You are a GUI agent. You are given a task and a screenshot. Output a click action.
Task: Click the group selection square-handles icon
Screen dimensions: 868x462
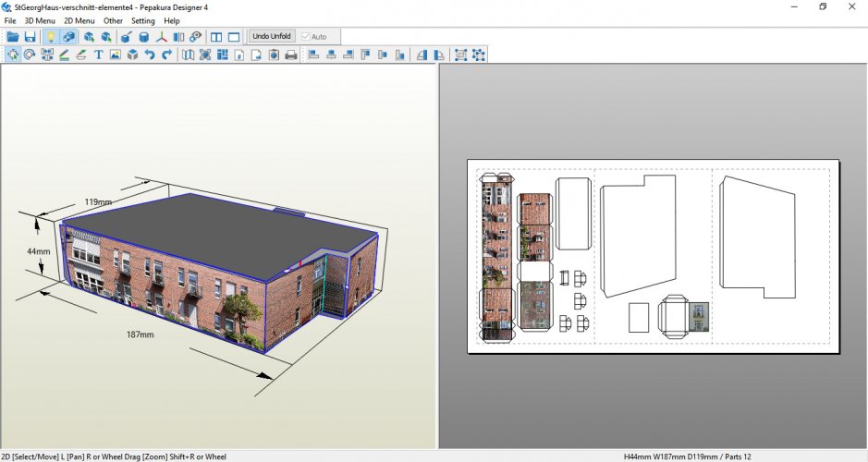click(460, 55)
